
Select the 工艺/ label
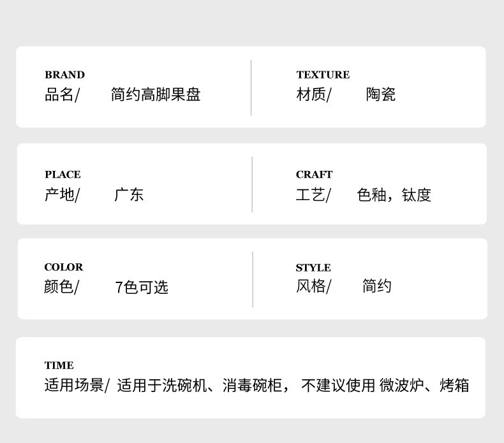[313, 195]
